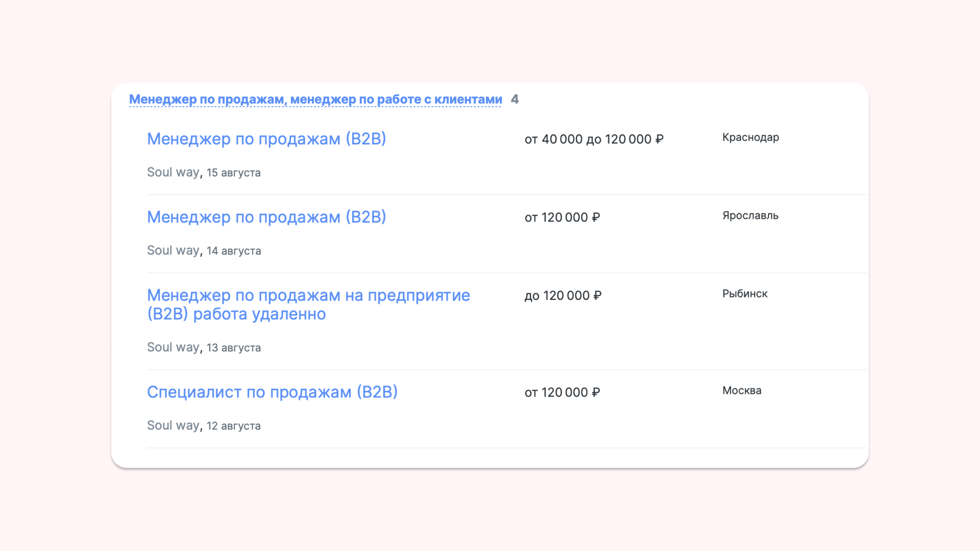
Task: Open the Ярославль 'Менеджер по продажам (B2B)' vacancy
Action: (266, 217)
